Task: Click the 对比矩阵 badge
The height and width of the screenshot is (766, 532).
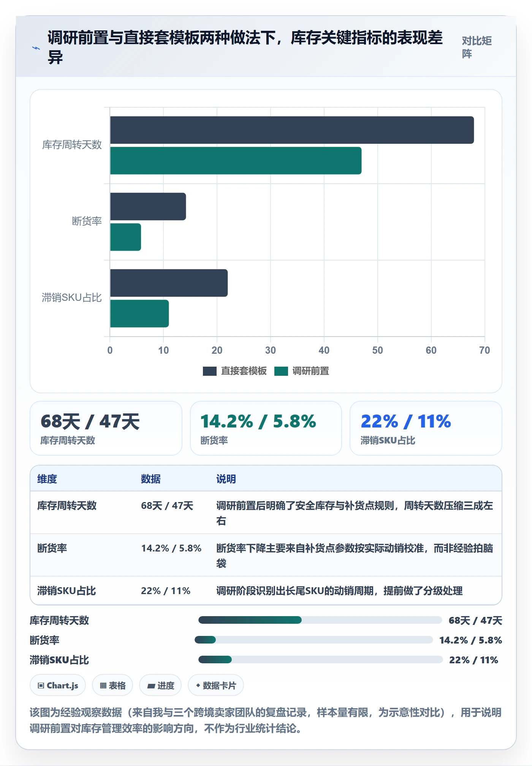Action: pyautogui.click(x=477, y=47)
